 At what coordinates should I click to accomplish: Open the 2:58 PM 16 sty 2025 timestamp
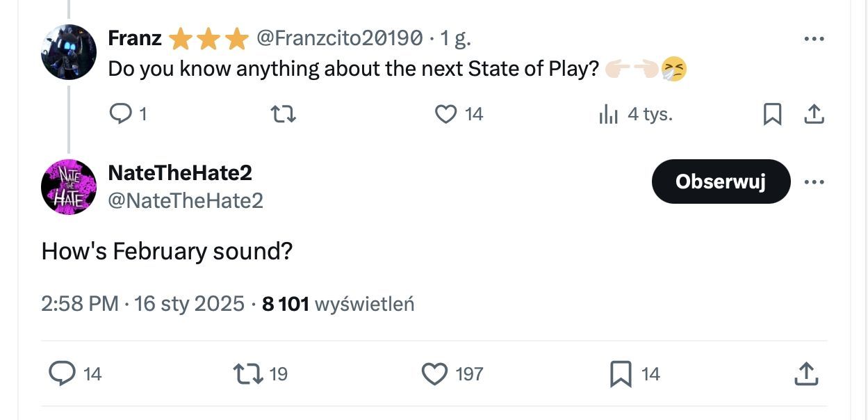(143, 304)
